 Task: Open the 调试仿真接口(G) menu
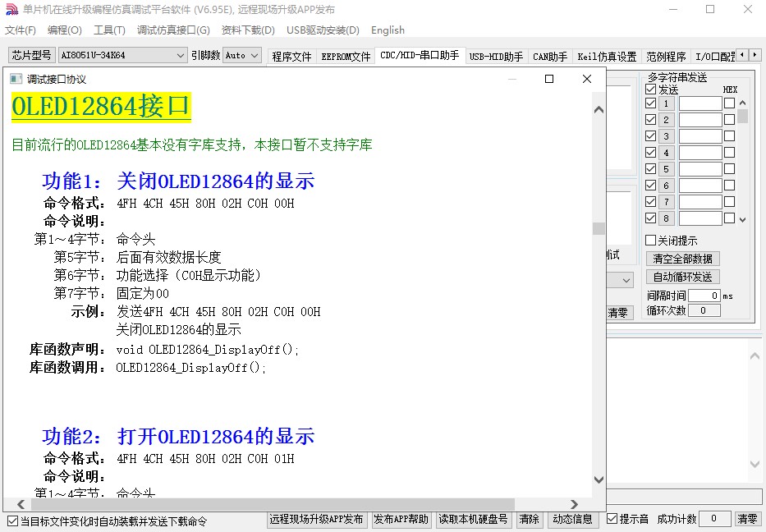tap(173, 30)
